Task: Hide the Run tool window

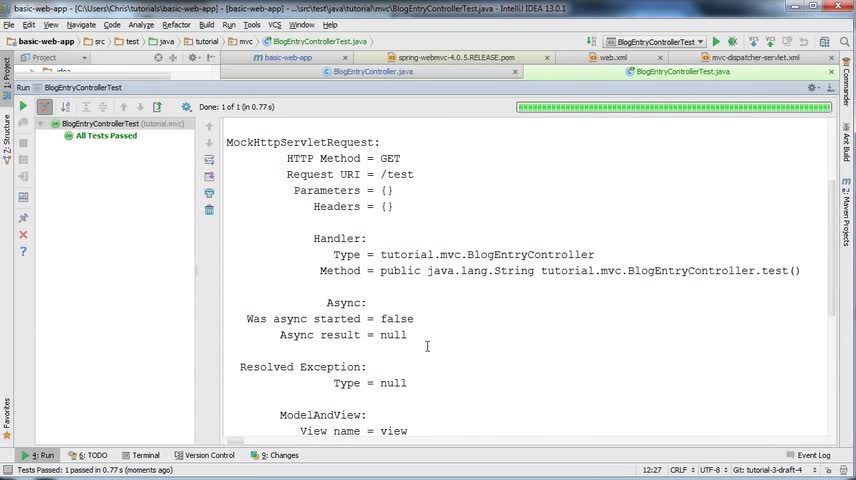Action: click(830, 87)
